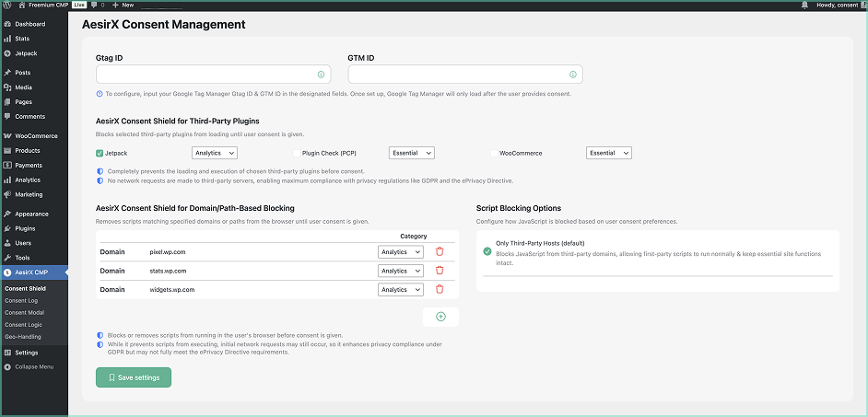868x417 pixels.
Task: Click into the Gtag ID input field
Action: (x=213, y=75)
